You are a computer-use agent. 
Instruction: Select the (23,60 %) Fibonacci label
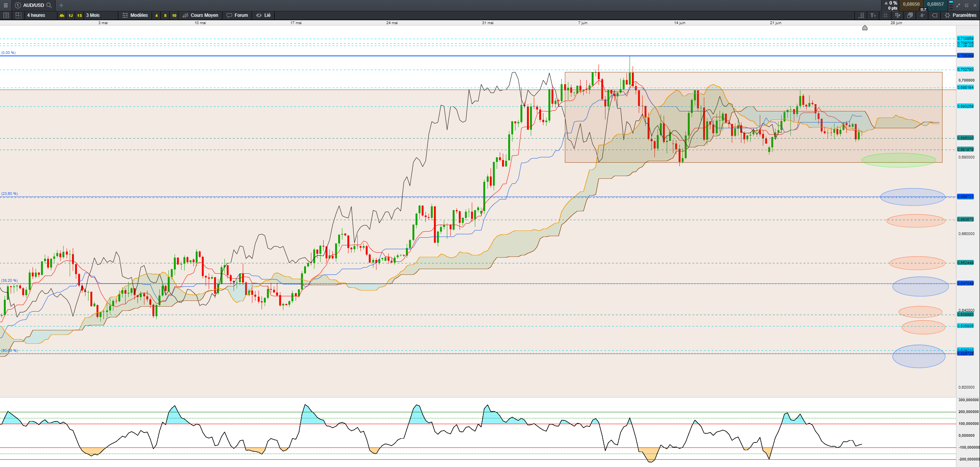[x=10, y=194]
